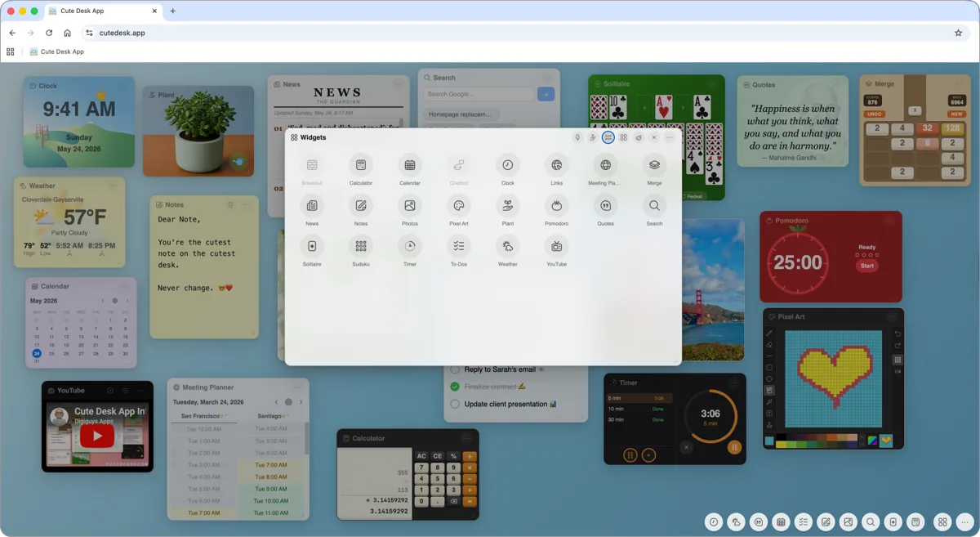Image resolution: width=980 pixels, height=537 pixels.
Task: Open the Clock widget icon in Widgets panel
Action: (x=507, y=164)
